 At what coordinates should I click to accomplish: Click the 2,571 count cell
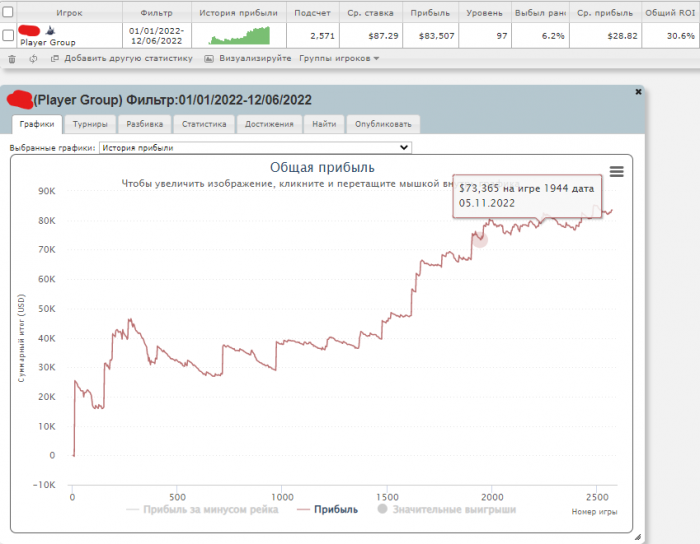(x=313, y=36)
